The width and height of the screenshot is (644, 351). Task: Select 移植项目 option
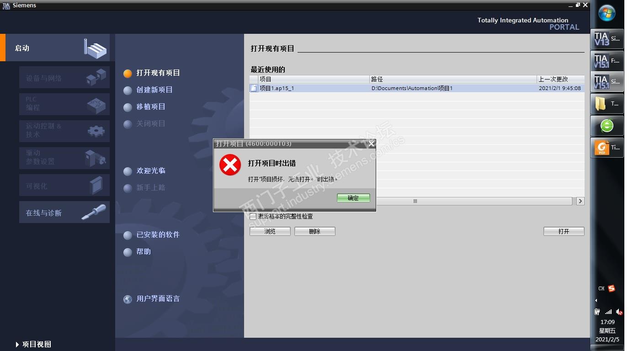coord(144,107)
